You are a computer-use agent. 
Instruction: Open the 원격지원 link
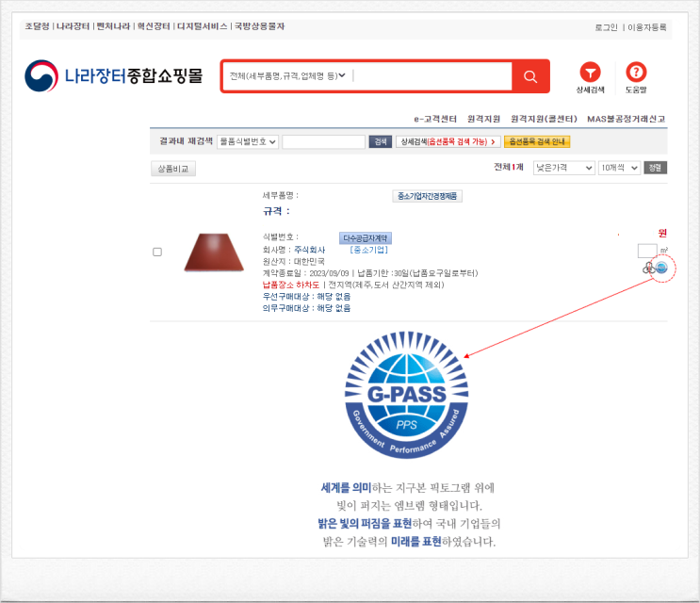(x=483, y=119)
